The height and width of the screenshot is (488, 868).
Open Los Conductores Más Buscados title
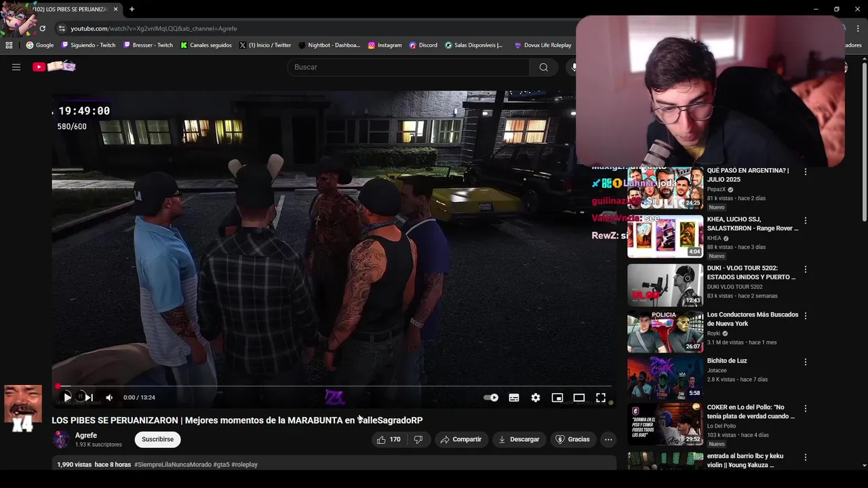(753, 319)
